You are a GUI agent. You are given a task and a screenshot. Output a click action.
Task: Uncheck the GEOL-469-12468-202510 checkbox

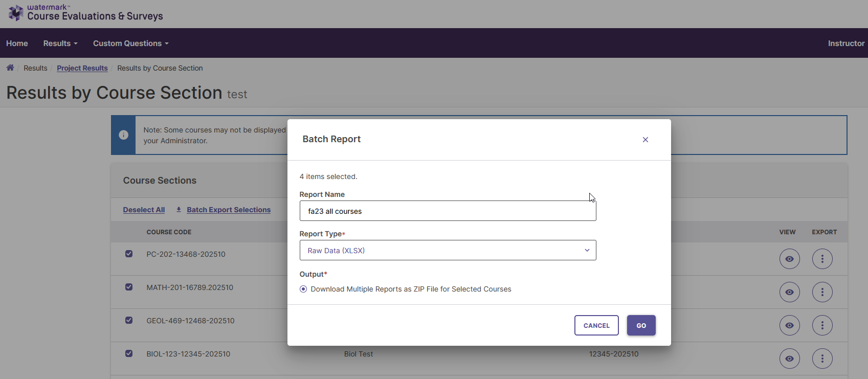tap(129, 320)
